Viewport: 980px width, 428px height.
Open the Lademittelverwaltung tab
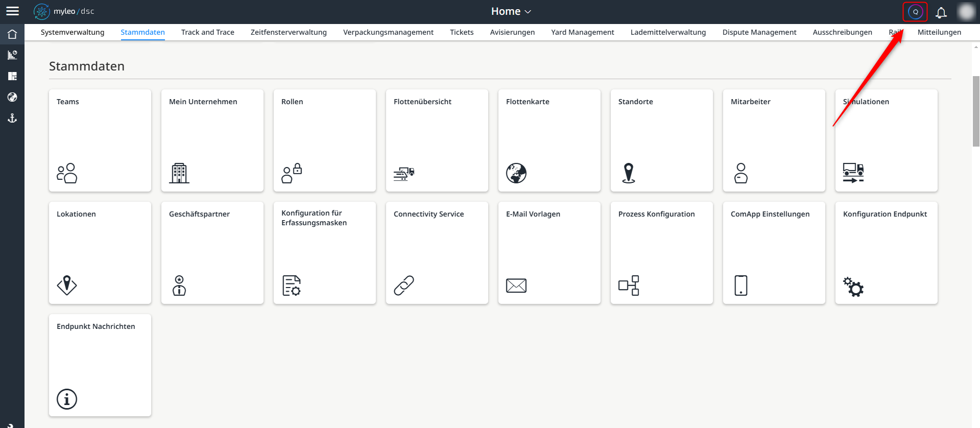[668, 32]
